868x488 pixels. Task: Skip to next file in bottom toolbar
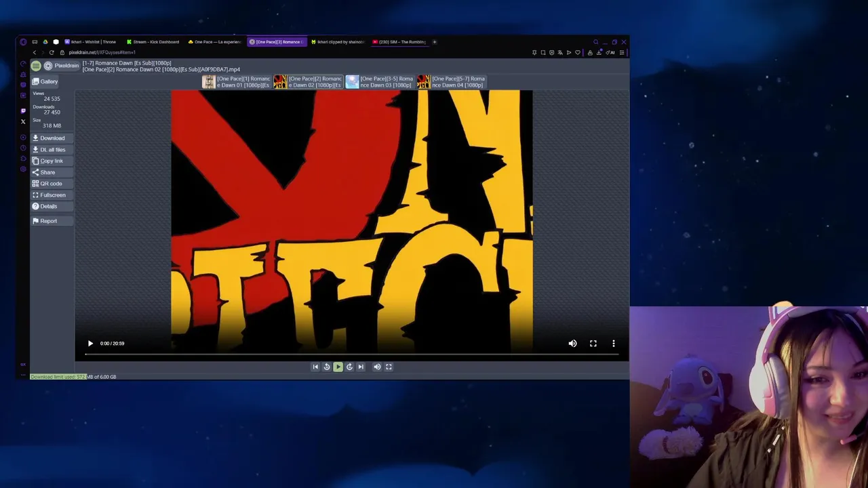click(361, 367)
